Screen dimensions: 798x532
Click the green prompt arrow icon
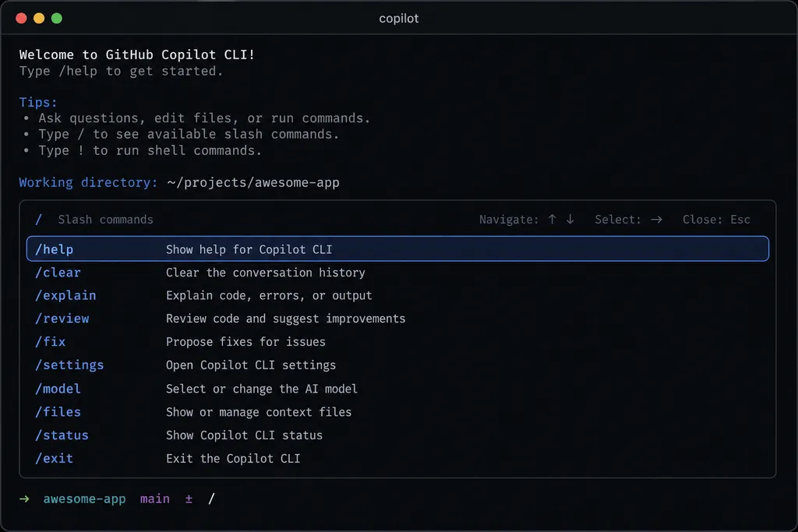24,499
